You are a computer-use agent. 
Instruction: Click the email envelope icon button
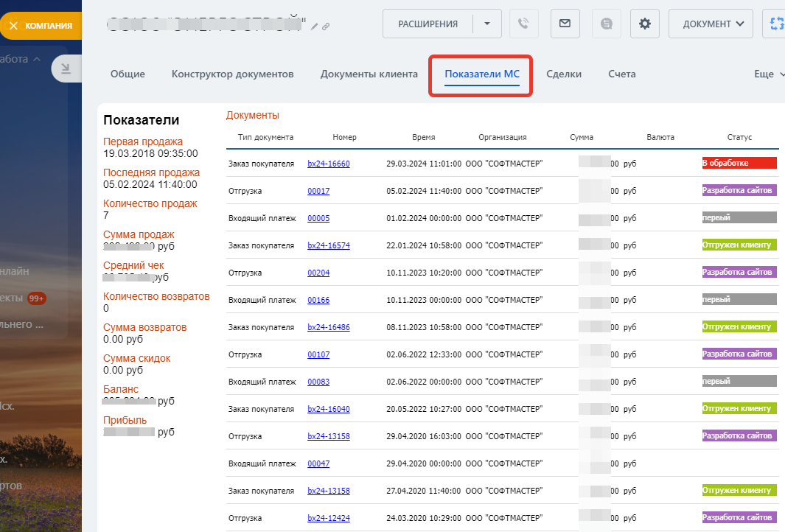click(x=565, y=24)
